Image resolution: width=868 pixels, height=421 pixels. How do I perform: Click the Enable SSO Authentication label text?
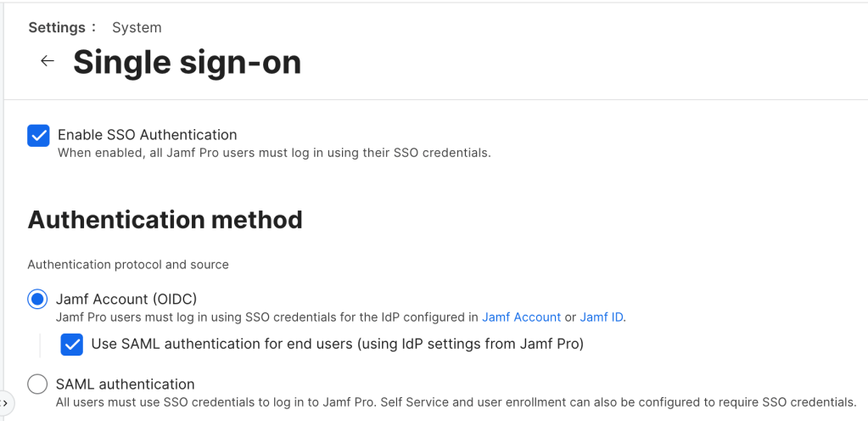[147, 135]
